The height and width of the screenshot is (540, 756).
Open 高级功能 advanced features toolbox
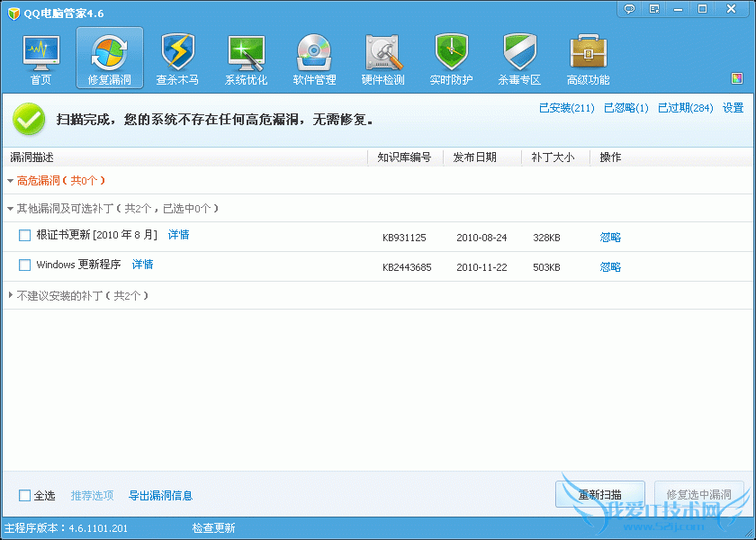[588, 58]
